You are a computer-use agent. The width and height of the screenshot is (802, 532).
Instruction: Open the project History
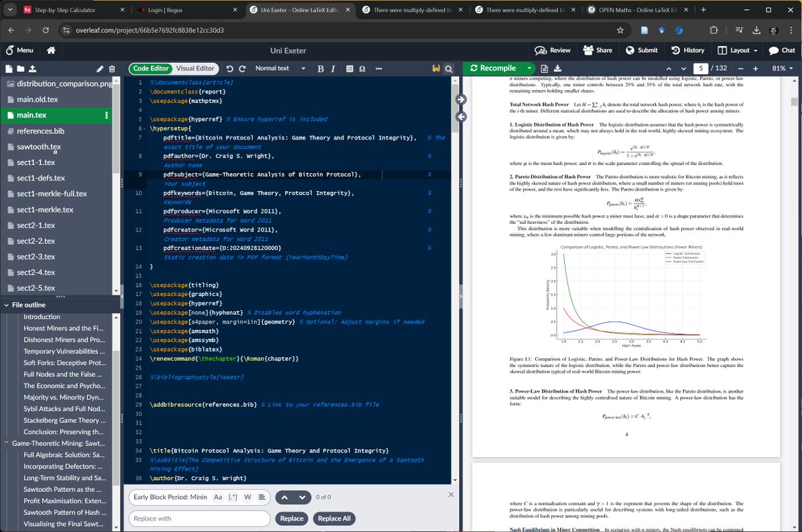click(688, 50)
